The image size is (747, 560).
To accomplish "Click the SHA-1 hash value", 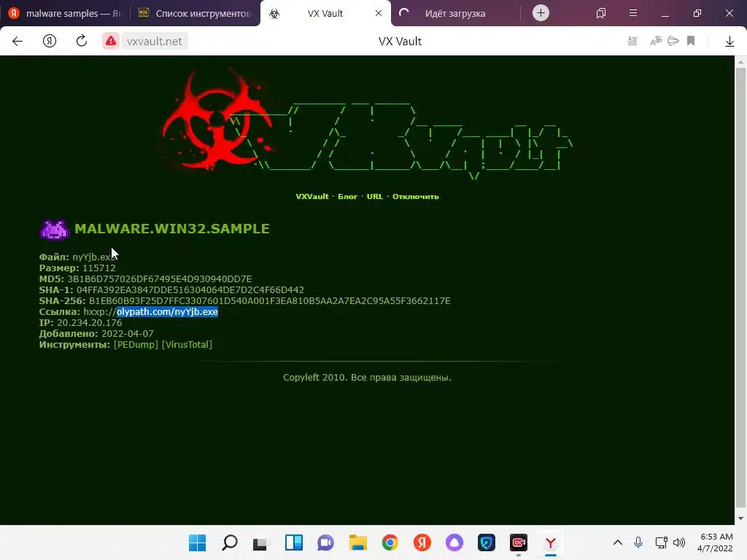I will (x=190, y=290).
